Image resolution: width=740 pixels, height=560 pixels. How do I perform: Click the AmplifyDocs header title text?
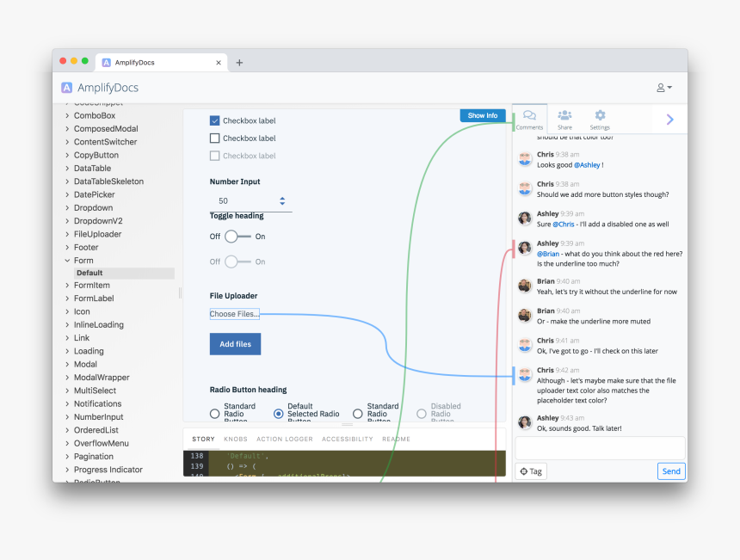[108, 88]
